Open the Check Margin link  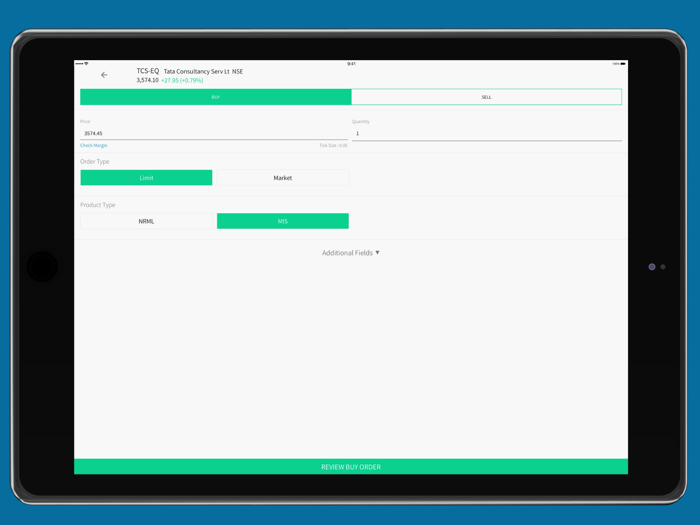94,146
